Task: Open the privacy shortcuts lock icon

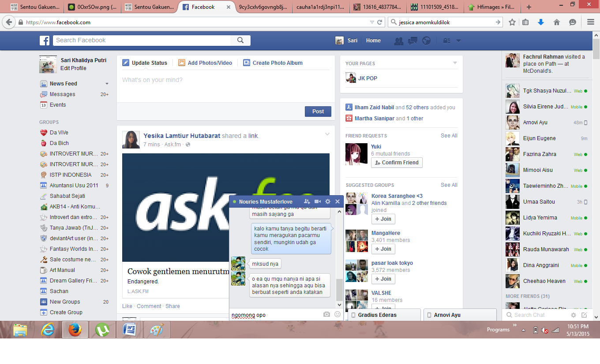Action: pos(447,41)
